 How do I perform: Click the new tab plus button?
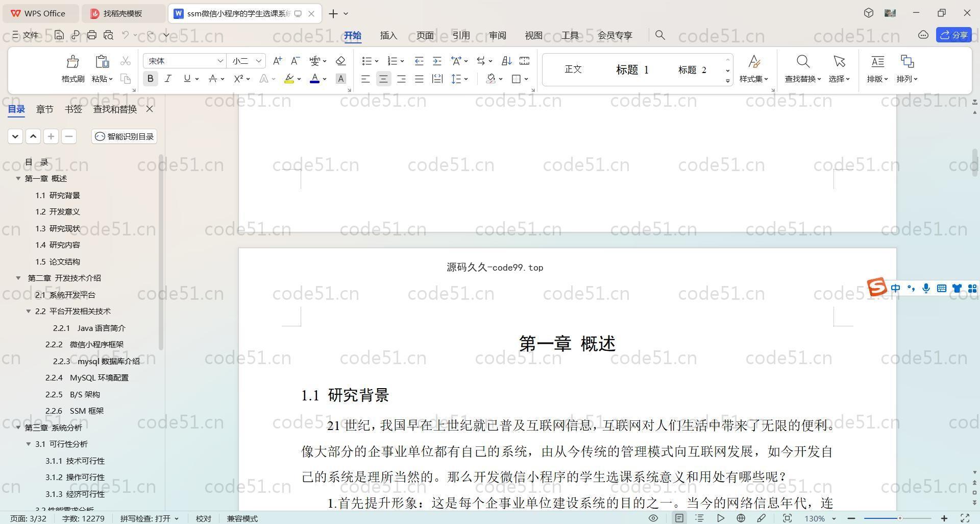pos(333,13)
